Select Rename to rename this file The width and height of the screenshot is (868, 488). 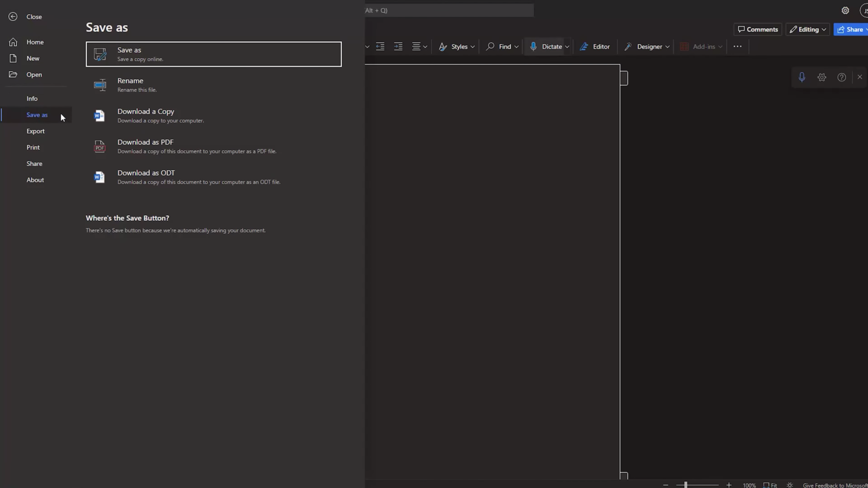[x=130, y=84]
